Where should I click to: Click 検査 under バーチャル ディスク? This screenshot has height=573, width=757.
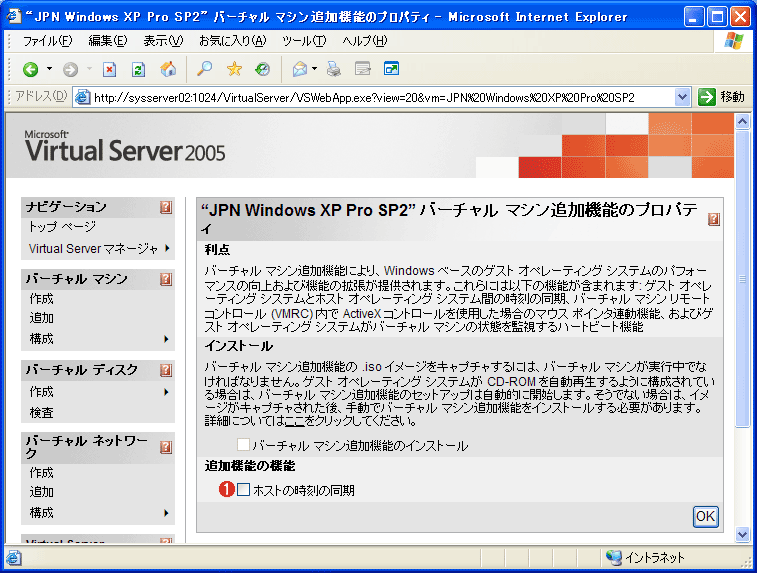42,413
